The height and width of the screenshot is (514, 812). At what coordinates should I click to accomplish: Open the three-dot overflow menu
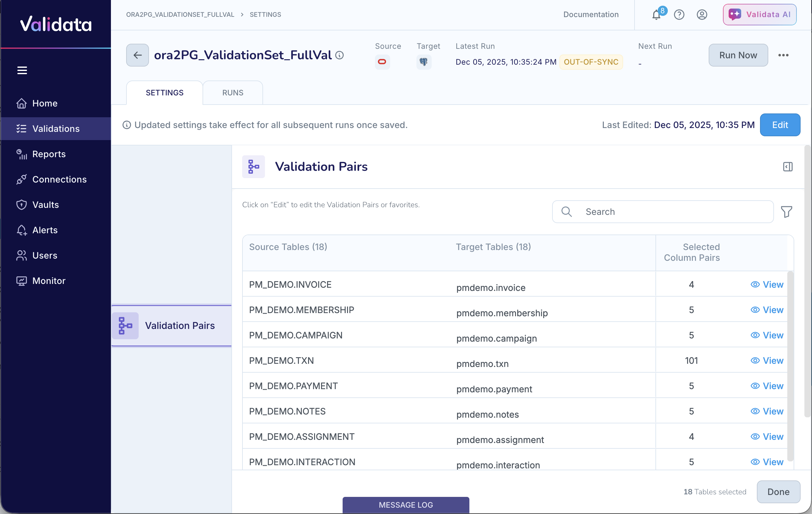coord(783,55)
